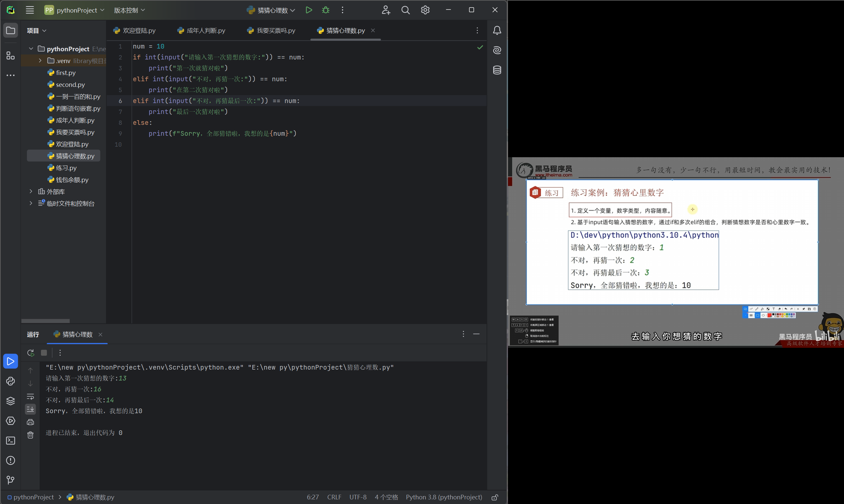Start debugging with the bug icon
The height and width of the screenshot is (504, 844).
pos(325,10)
